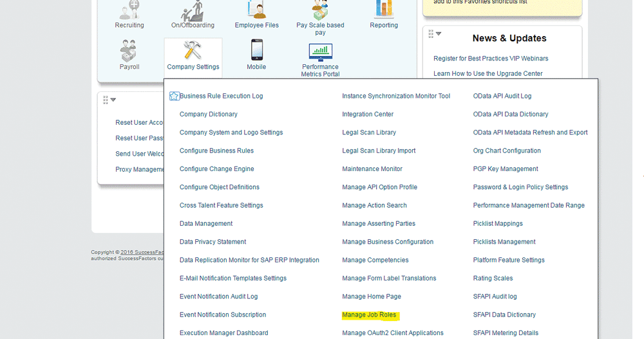This screenshot has width=644, height=339.
Task: Click the Manage Business Configuration entry
Action: (x=388, y=242)
